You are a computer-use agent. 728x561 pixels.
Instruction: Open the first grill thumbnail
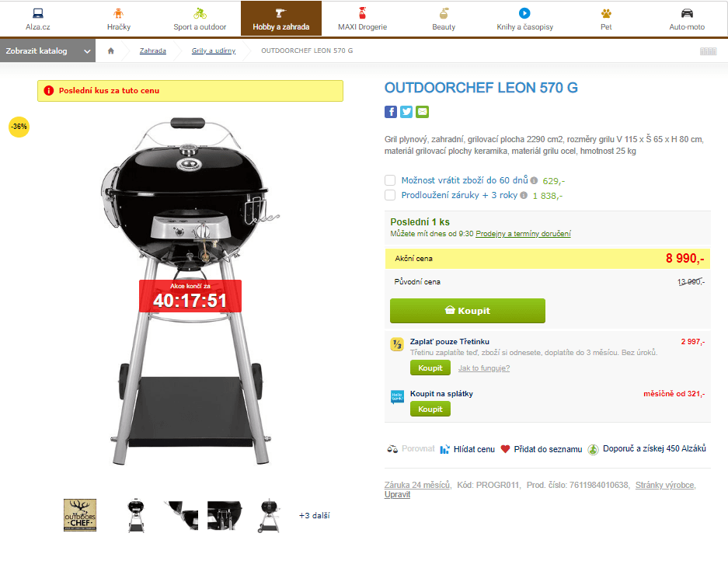(79, 514)
